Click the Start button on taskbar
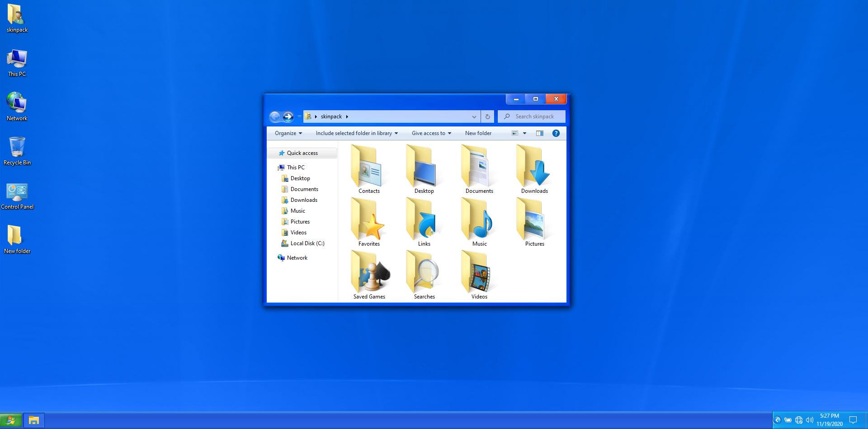Screen dimensions: 868x429 point(11,420)
